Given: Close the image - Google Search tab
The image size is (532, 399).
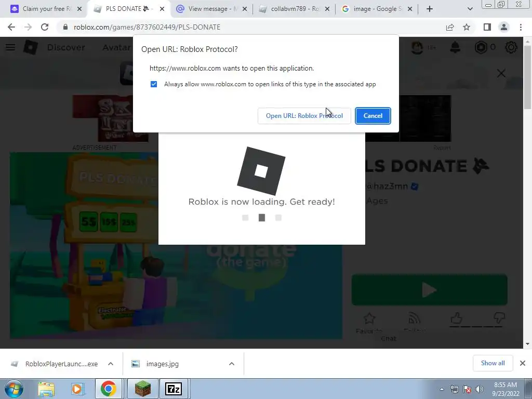Looking at the screenshot, I should point(410,9).
